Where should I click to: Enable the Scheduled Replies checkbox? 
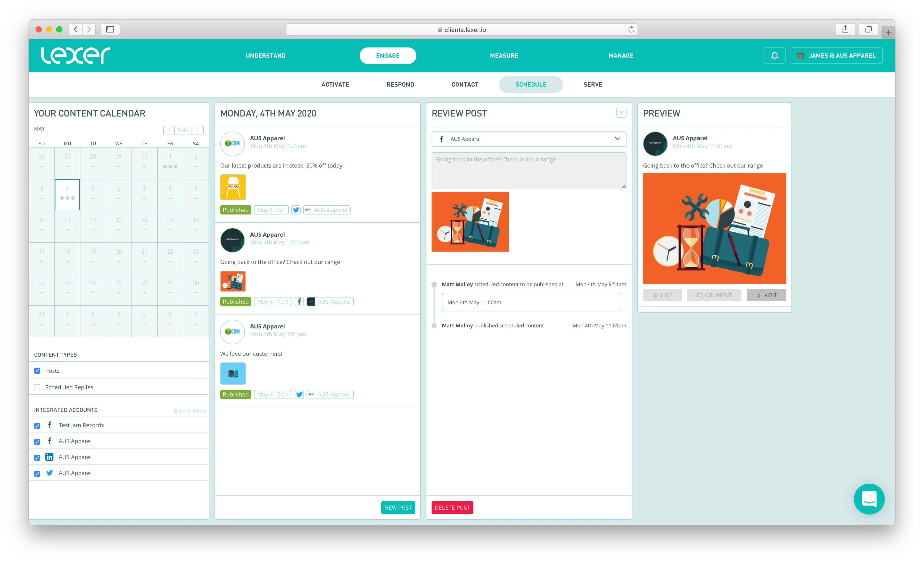[37, 387]
